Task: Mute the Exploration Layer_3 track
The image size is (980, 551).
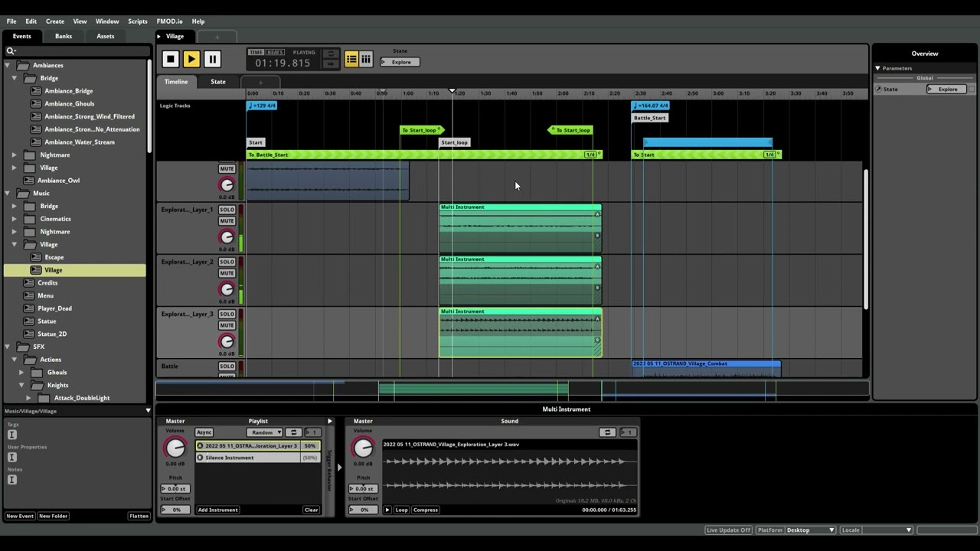Action: (227, 325)
